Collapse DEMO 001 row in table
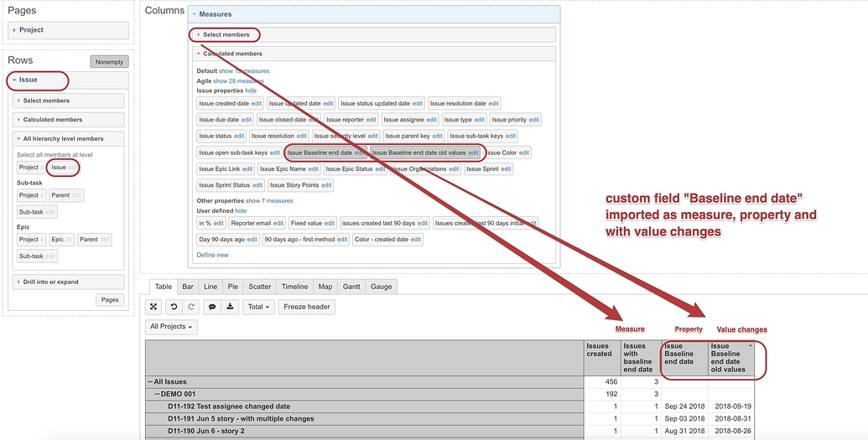Viewport: 868px width, 440px height. (157, 394)
